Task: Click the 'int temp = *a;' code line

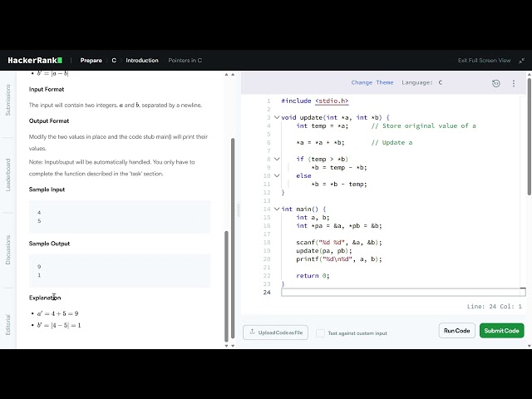Action: [322, 126]
